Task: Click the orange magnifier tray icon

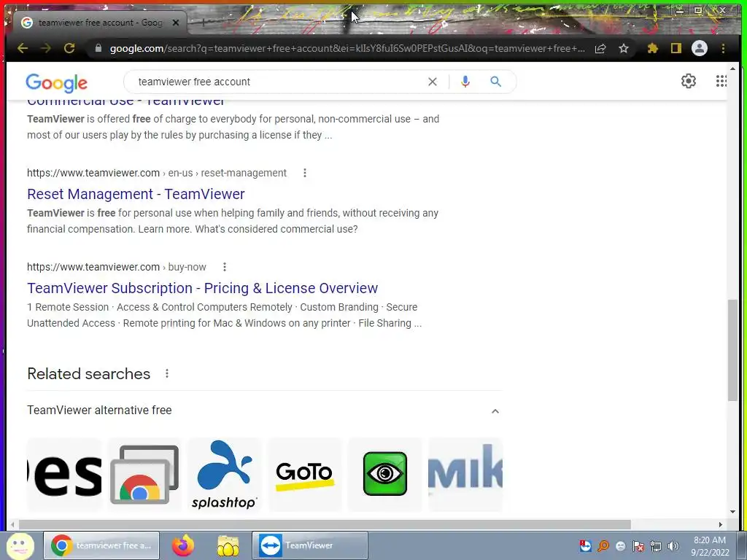Action: (x=603, y=545)
